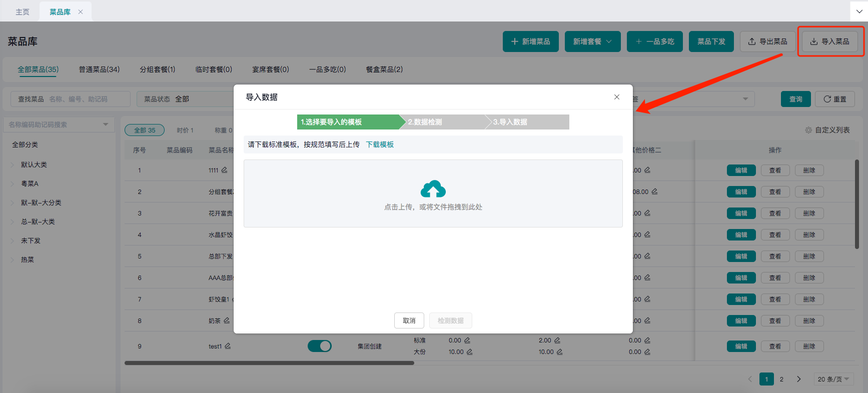Screen dimensions: 868x393
Task: Click previous page arrow
Action: point(750,379)
